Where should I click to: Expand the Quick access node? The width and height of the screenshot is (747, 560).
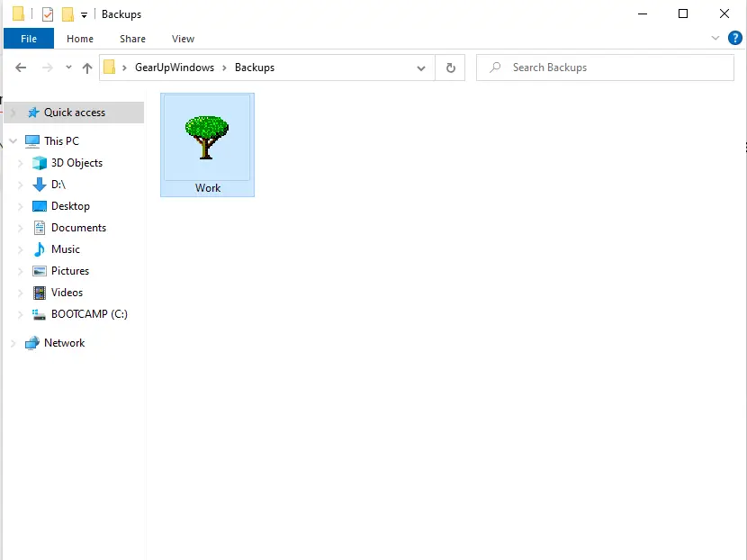click(13, 113)
